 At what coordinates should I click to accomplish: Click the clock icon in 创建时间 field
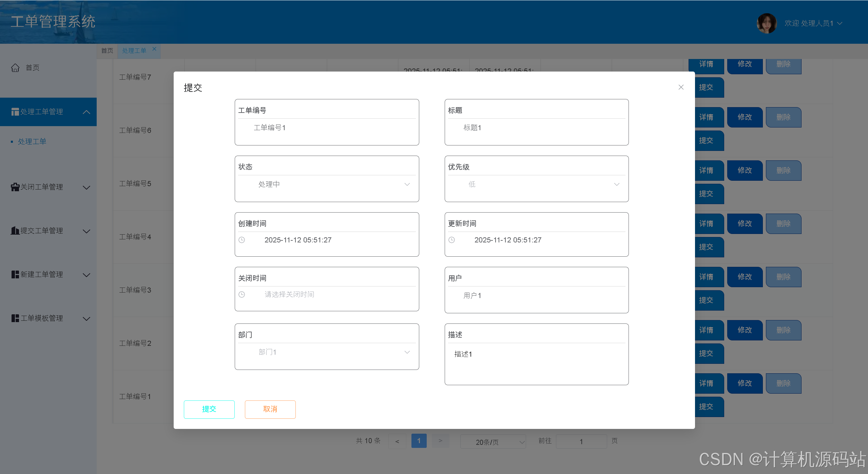(x=242, y=240)
